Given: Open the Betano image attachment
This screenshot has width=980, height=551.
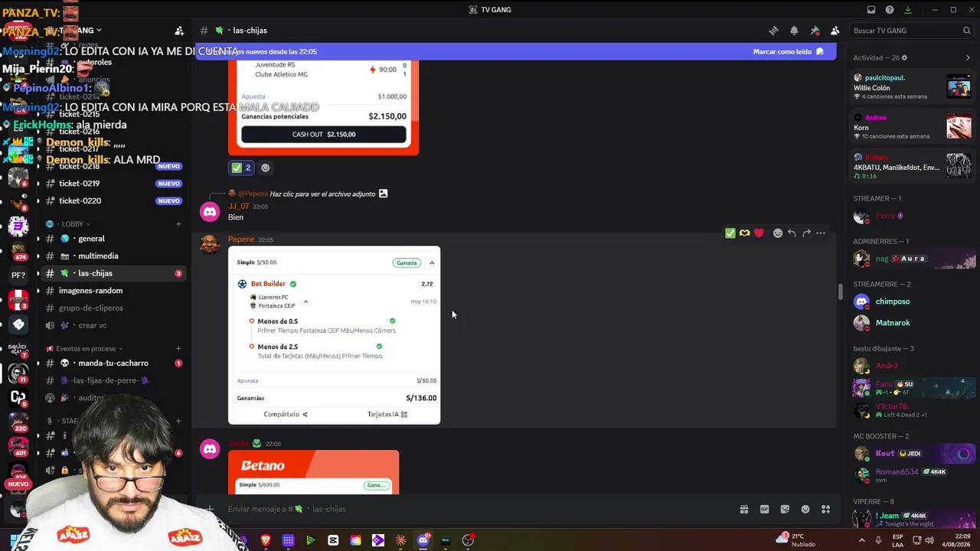Looking at the screenshot, I should coord(313,472).
